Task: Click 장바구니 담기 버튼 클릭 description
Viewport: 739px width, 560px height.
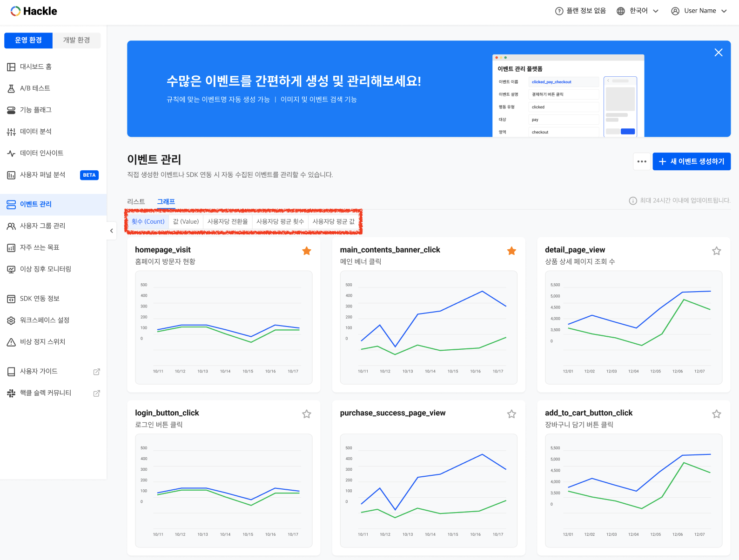Action: coord(579,425)
